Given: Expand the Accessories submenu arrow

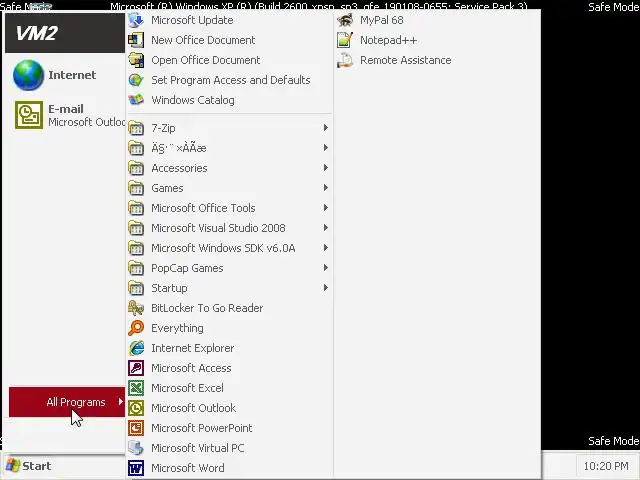Looking at the screenshot, I should (325, 168).
